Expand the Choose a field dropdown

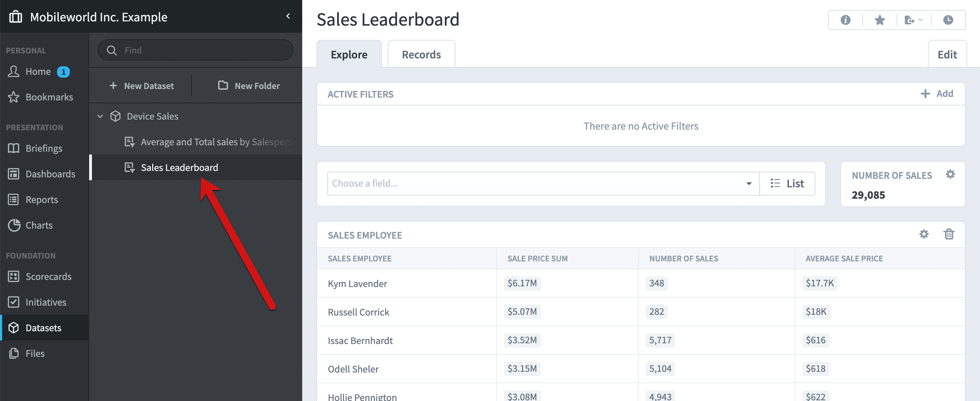[x=543, y=184]
